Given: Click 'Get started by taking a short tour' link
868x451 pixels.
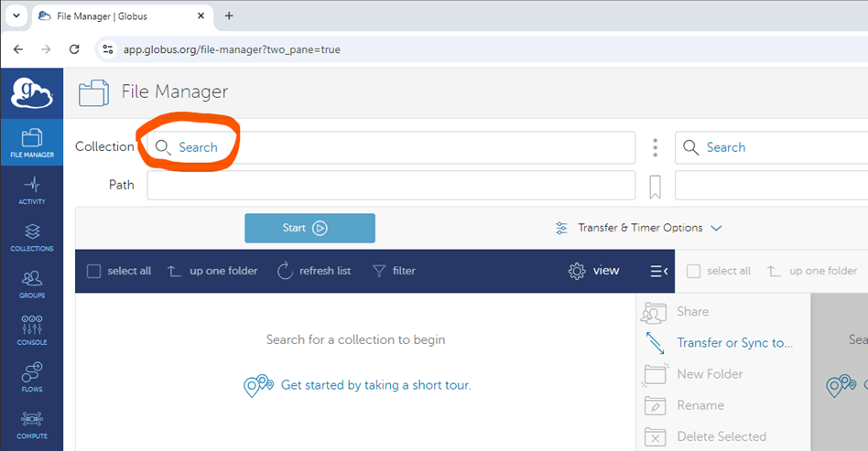Looking at the screenshot, I should tap(376, 385).
